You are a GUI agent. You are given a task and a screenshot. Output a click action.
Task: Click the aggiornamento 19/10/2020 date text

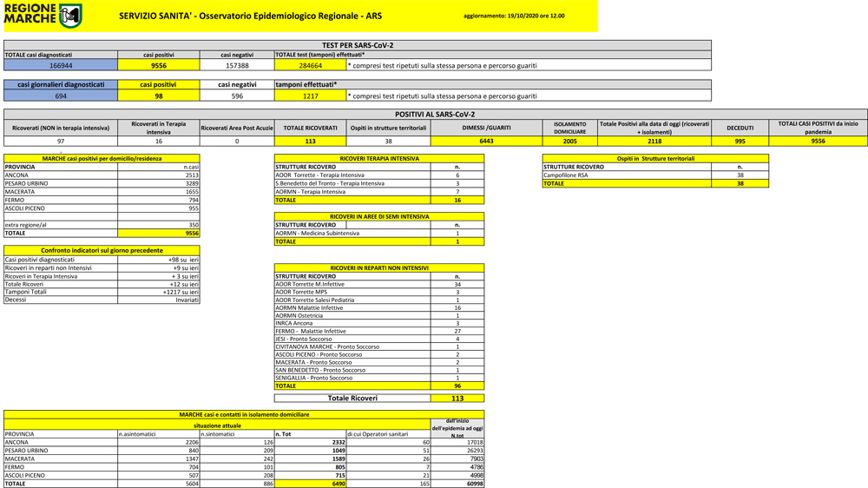[x=514, y=16]
